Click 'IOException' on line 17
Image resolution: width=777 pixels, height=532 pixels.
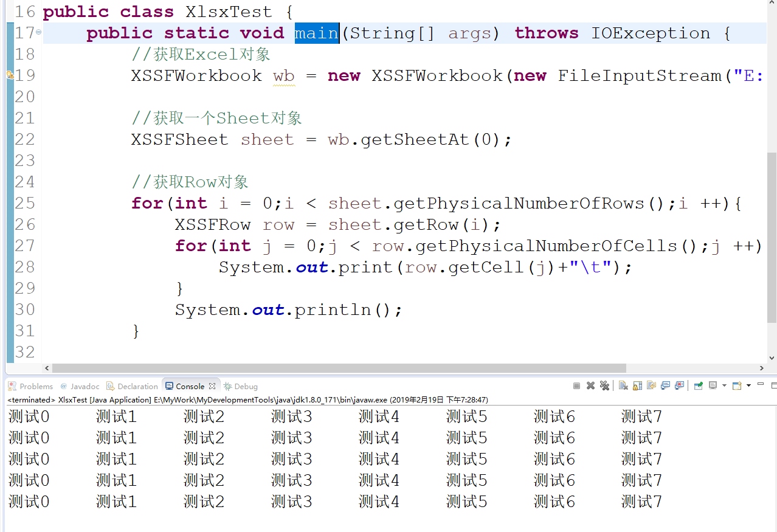pyautogui.click(x=651, y=33)
